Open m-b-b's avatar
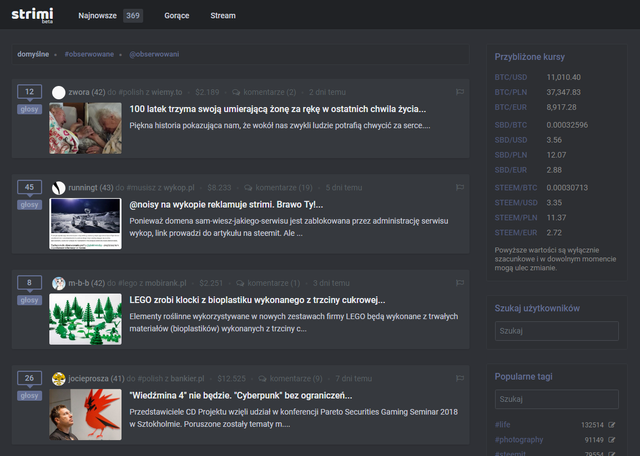This screenshot has width=640, height=456. coord(58,283)
